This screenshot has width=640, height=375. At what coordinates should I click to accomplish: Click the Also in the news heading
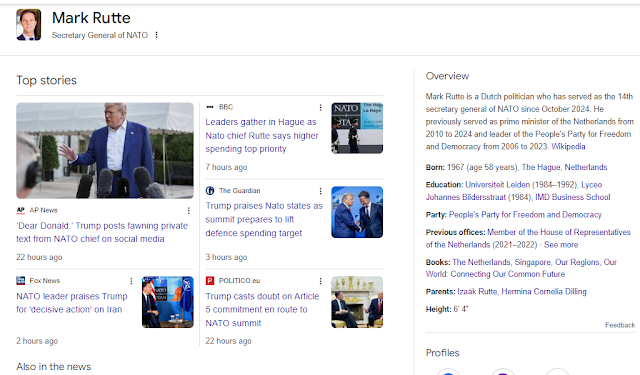pos(53,367)
